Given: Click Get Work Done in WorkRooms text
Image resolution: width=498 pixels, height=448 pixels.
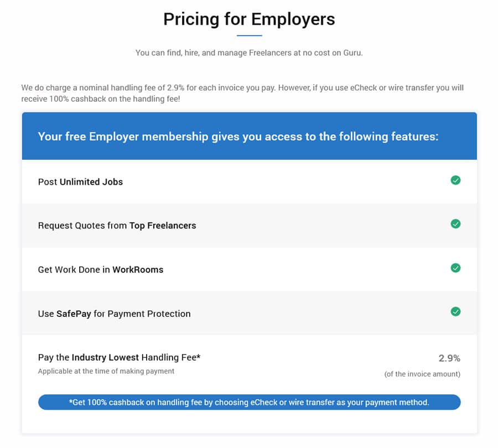Looking at the screenshot, I should tap(101, 269).
